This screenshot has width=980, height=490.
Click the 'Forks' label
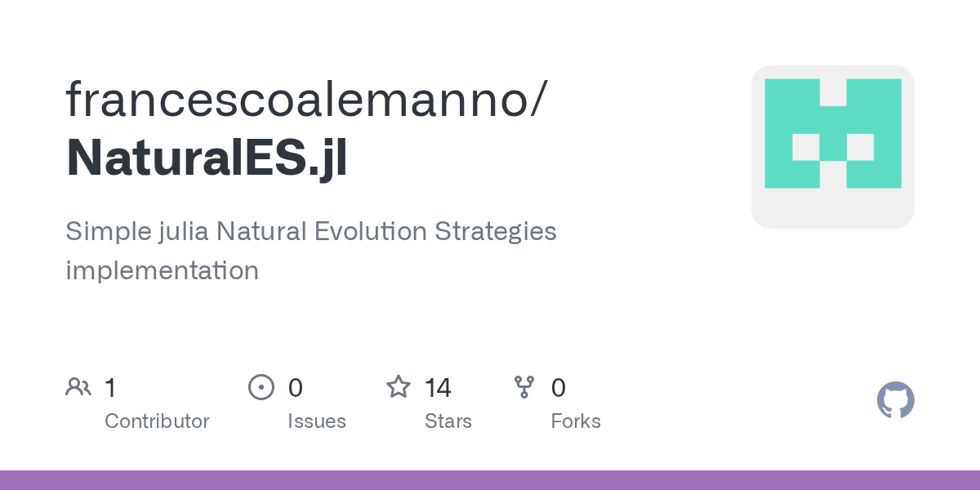point(575,421)
